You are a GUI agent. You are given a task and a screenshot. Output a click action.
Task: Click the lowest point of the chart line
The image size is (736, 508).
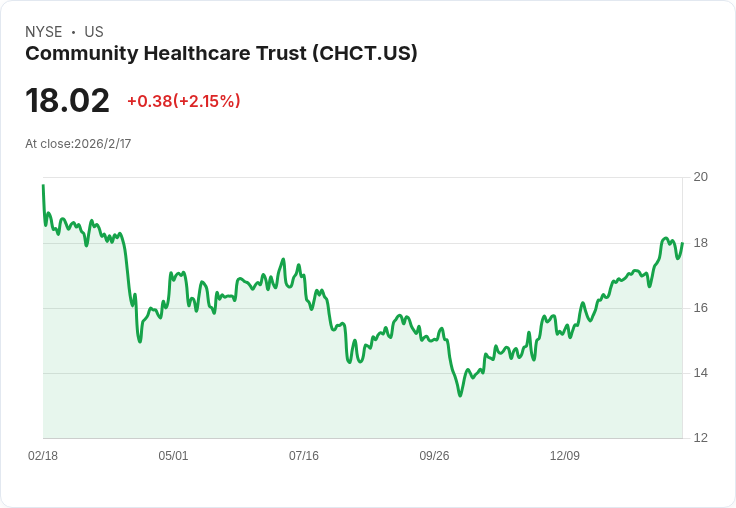coord(460,395)
